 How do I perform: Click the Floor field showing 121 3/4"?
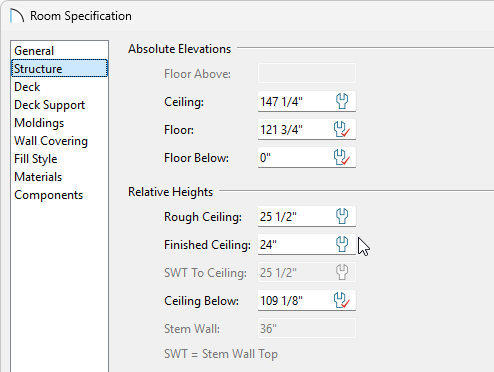(x=307, y=129)
